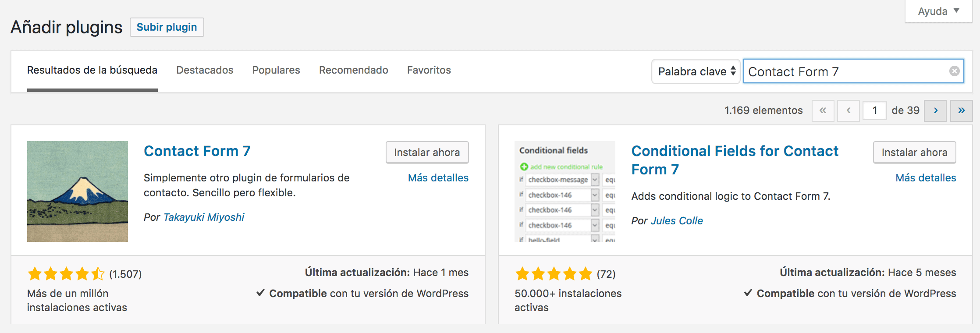Visit author Jules Colle's link
Viewport: 980px width, 333px height.
677,221
